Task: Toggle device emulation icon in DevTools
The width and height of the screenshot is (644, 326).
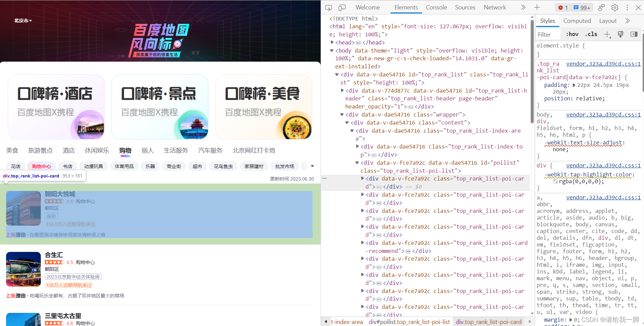Action: (342, 7)
